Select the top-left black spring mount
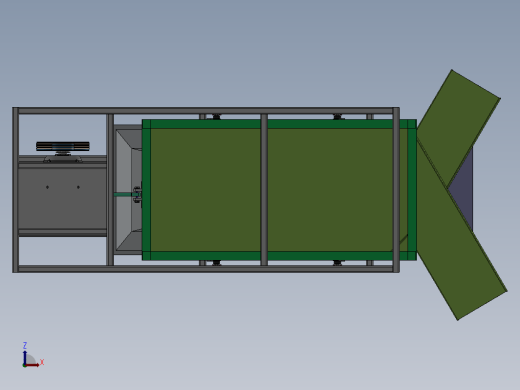This screenshot has width=520, height=390. (217, 117)
